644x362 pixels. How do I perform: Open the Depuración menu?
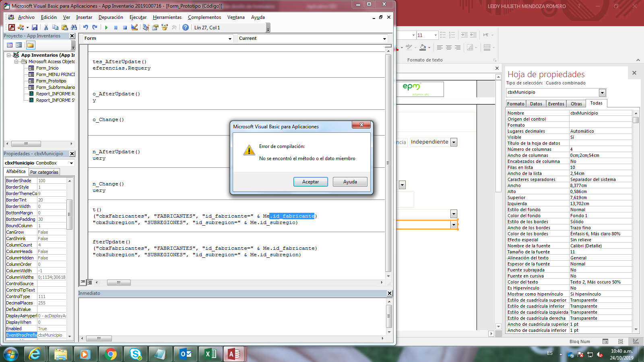(111, 17)
